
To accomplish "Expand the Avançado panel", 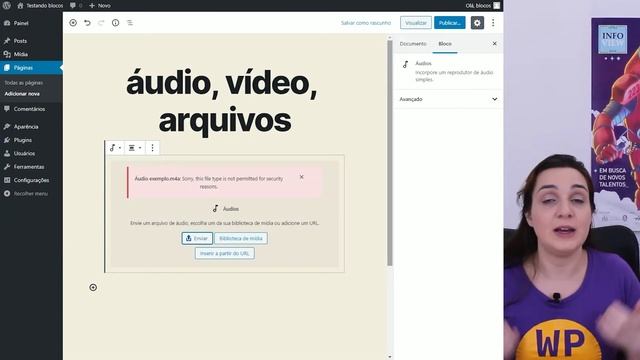I will [x=448, y=99].
